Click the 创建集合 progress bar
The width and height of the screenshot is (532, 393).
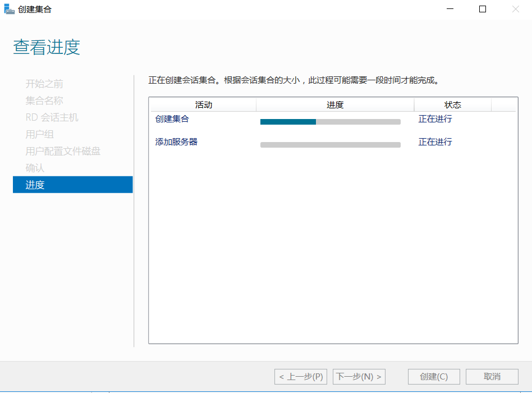(x=331, y=122)
